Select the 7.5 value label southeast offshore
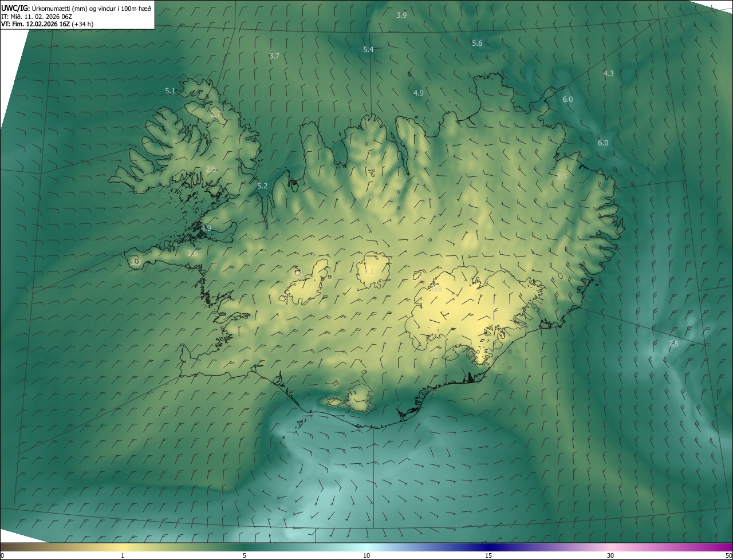 [674, 344]
